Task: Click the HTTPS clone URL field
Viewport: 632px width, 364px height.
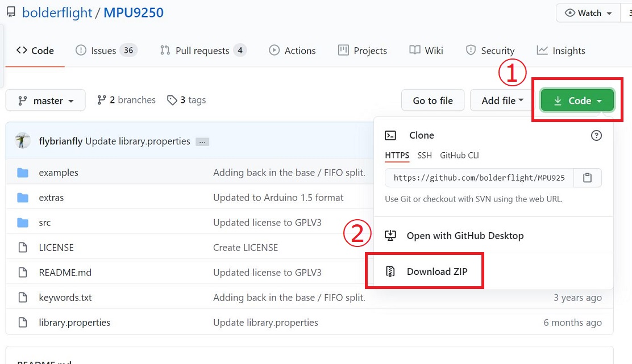Action: coord(479,178)
